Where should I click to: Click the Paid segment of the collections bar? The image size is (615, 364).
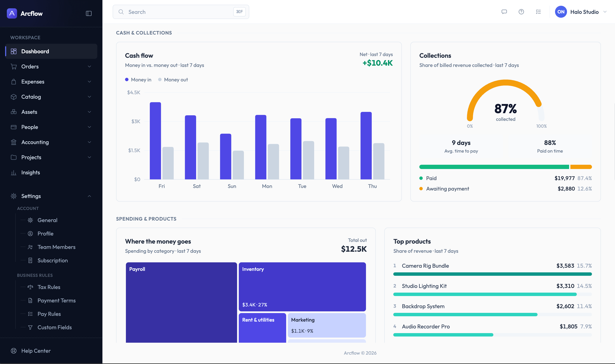494,167
